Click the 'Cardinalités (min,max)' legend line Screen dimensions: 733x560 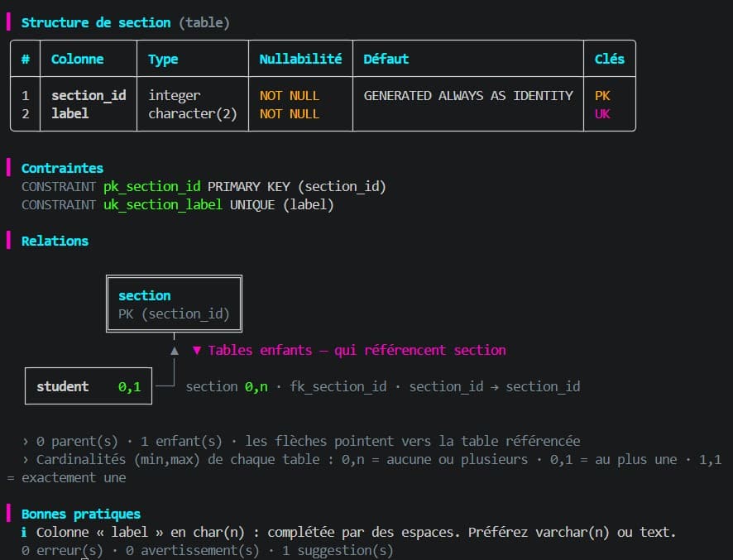[365, 468]
